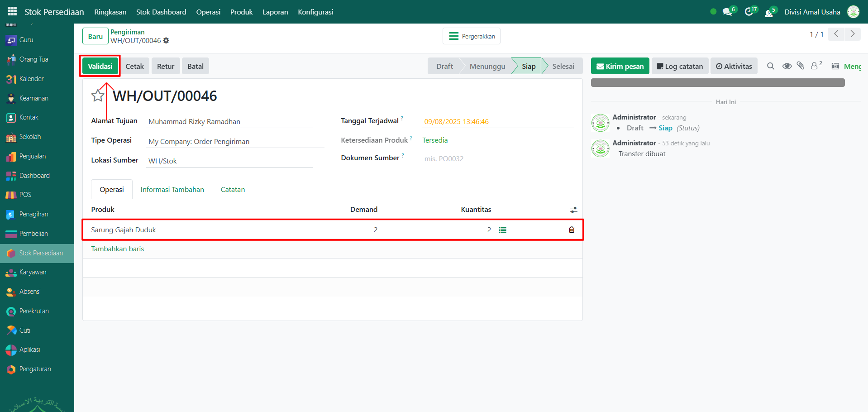Open the Laporan menu dropdown
The width and height of the screenshot is (868, 412).
tap(275, 12)
